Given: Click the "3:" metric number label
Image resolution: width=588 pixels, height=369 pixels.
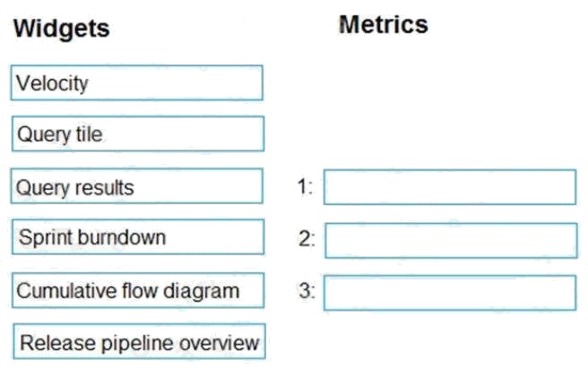Looking at the screenshot, I should [306, 290].
